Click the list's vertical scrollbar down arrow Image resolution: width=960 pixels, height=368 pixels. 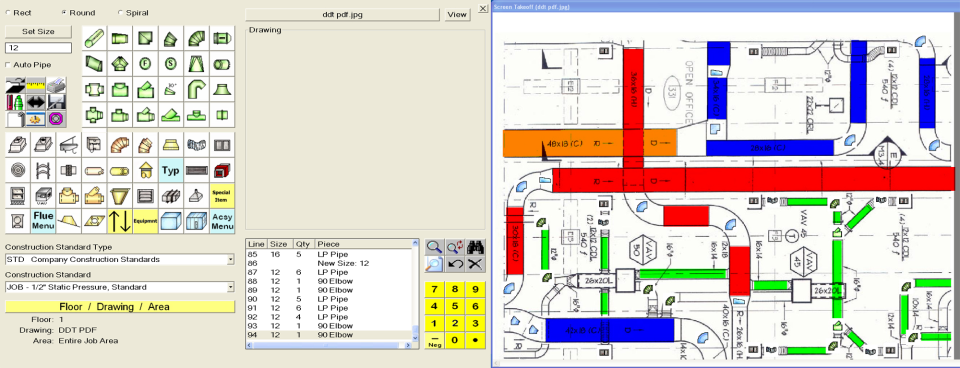(416, 337)
